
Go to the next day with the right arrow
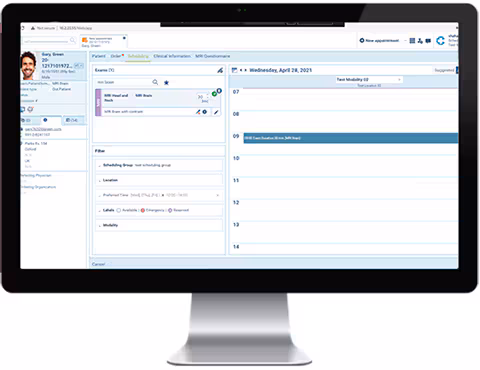246,70
